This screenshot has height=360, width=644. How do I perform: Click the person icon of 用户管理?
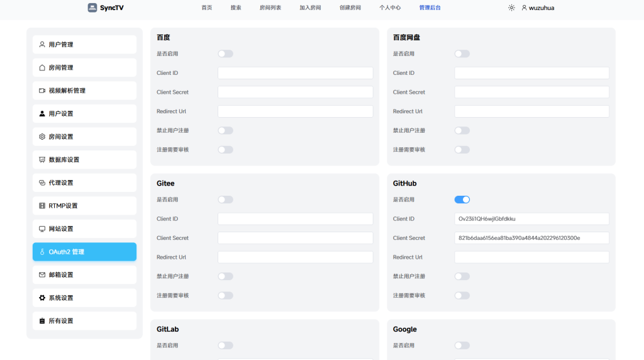[42, 45]
